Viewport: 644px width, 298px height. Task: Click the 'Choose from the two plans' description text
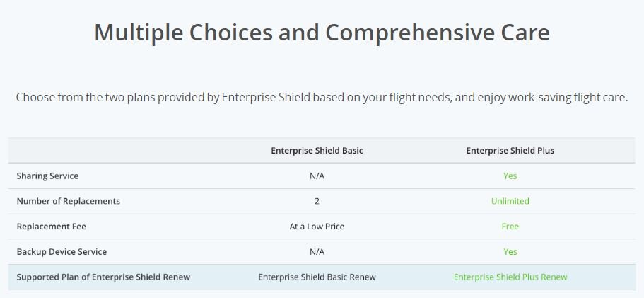pos(322,97)
